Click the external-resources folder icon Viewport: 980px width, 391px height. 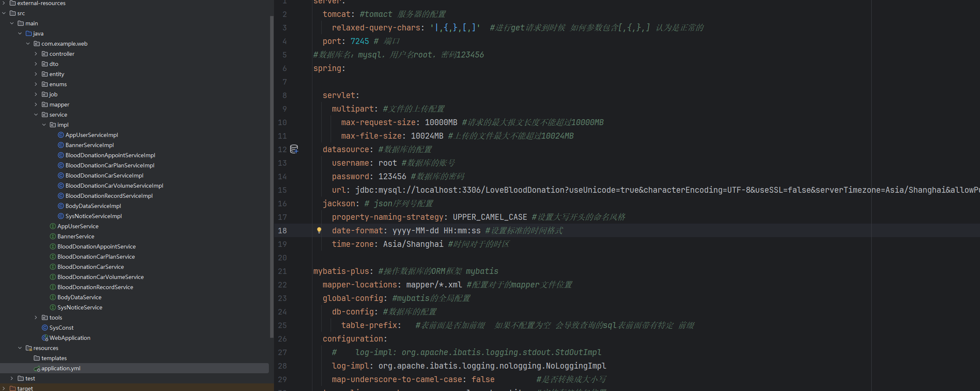tap(12, 3)
